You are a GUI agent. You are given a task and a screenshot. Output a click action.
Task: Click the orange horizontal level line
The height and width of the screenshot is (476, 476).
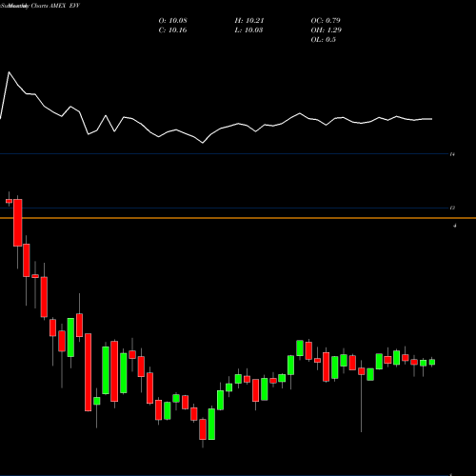tap(238, 218)
